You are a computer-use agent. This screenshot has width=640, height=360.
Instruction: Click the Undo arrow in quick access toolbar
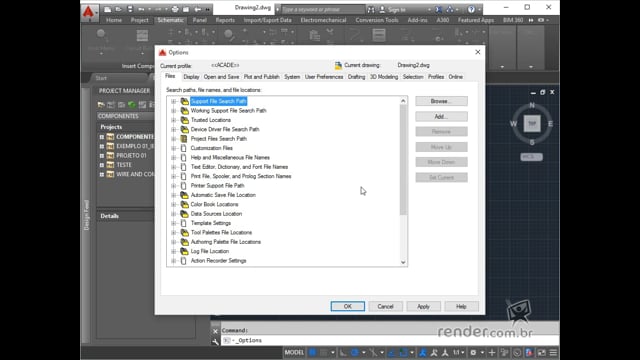point(141,9)
